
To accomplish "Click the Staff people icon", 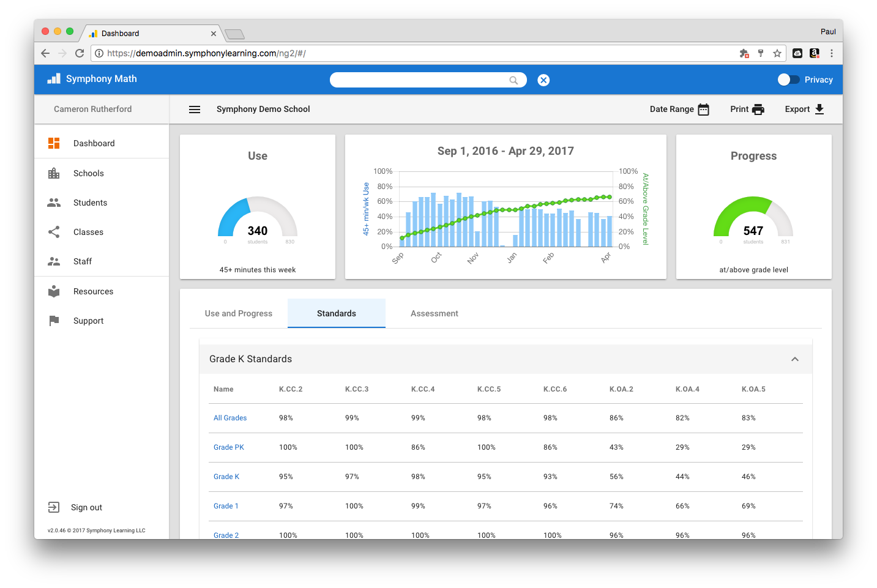I will [54, 261].
